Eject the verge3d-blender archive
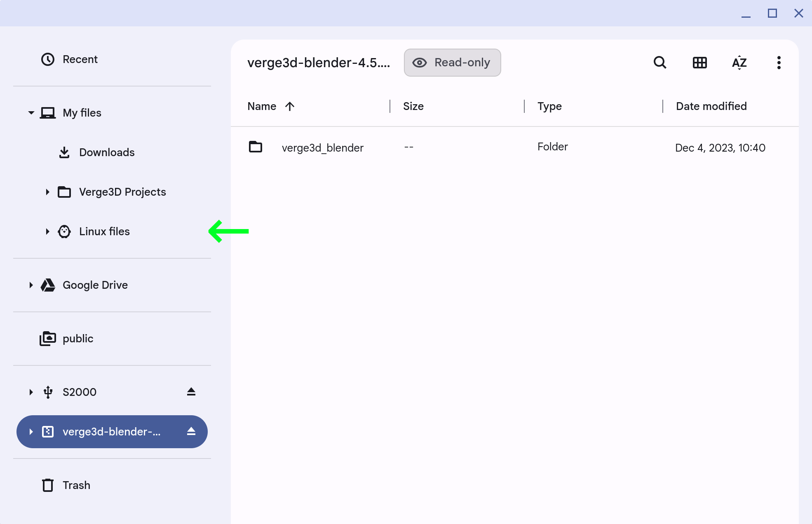The height and width of the screenshot is (524, 812). point(191,431)
